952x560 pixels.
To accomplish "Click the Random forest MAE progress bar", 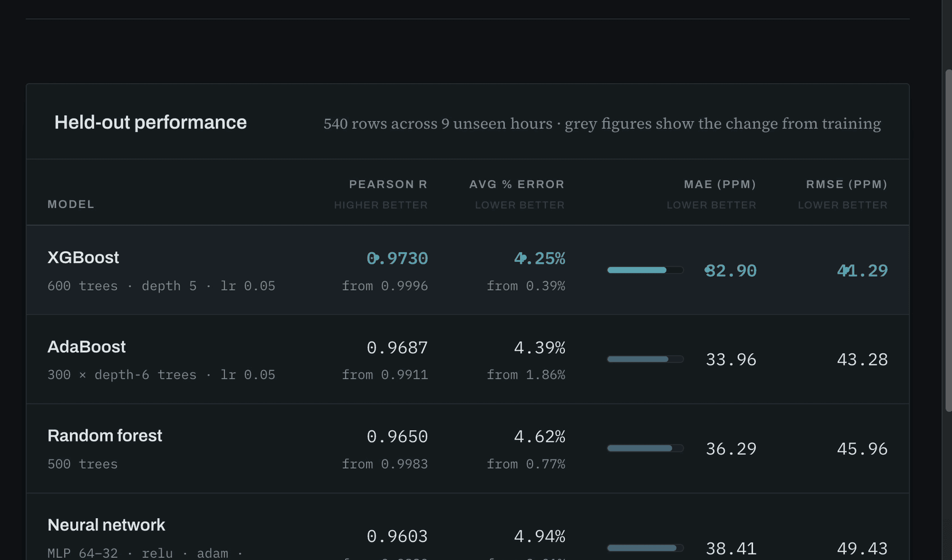I will [x=645, y=448].
